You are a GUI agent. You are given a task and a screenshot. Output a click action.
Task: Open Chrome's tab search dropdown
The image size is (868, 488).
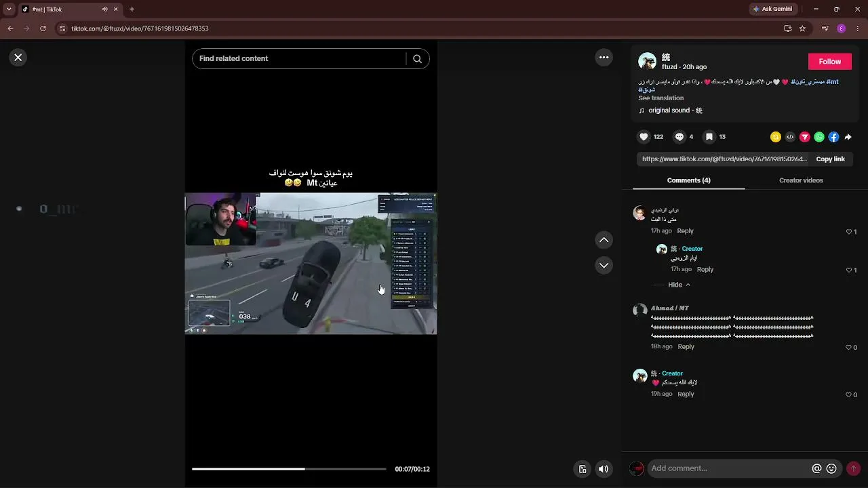(x=9, y=9)
